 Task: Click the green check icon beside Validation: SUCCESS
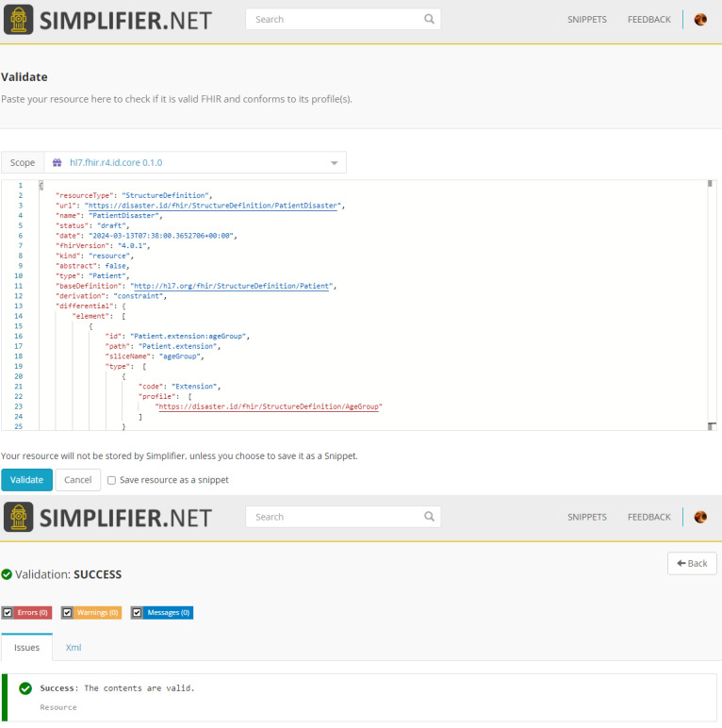pyautogui.click(x=7, y=574)
